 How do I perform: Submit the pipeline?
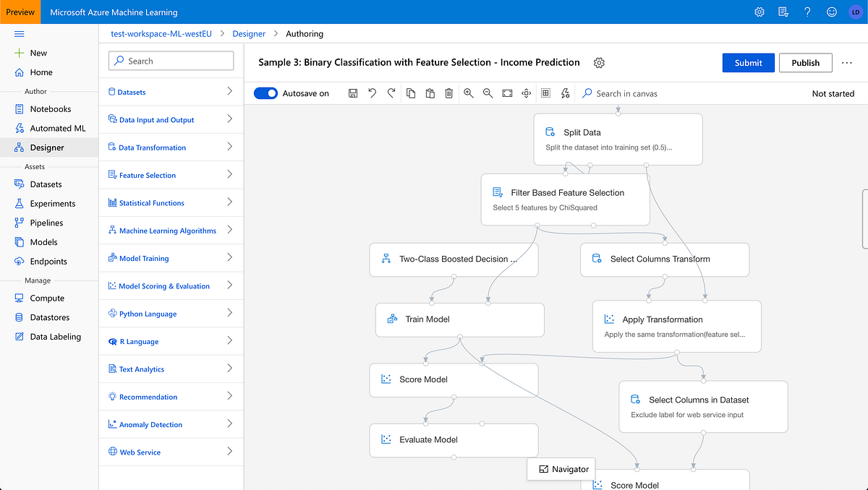(x=748, y=63)
